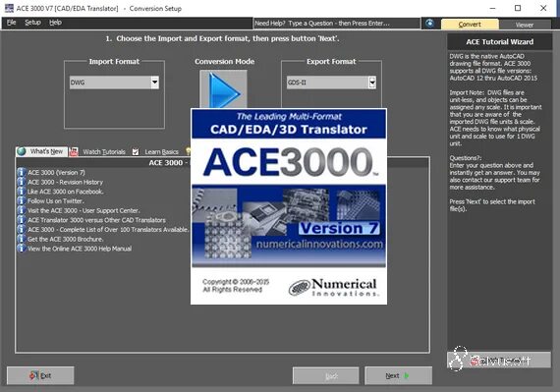Select the Watch Tutorials tab
The image size is (560, 392).
click(104, 152)
